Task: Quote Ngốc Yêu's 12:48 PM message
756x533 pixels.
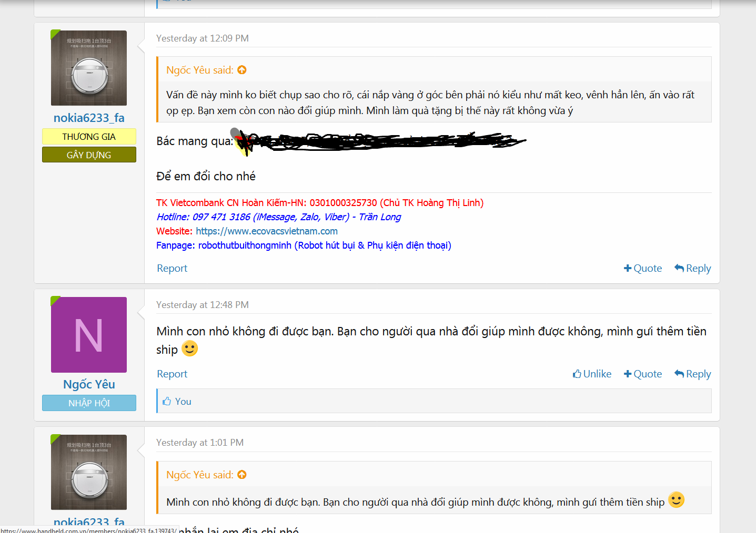Action: coord(642,374)
